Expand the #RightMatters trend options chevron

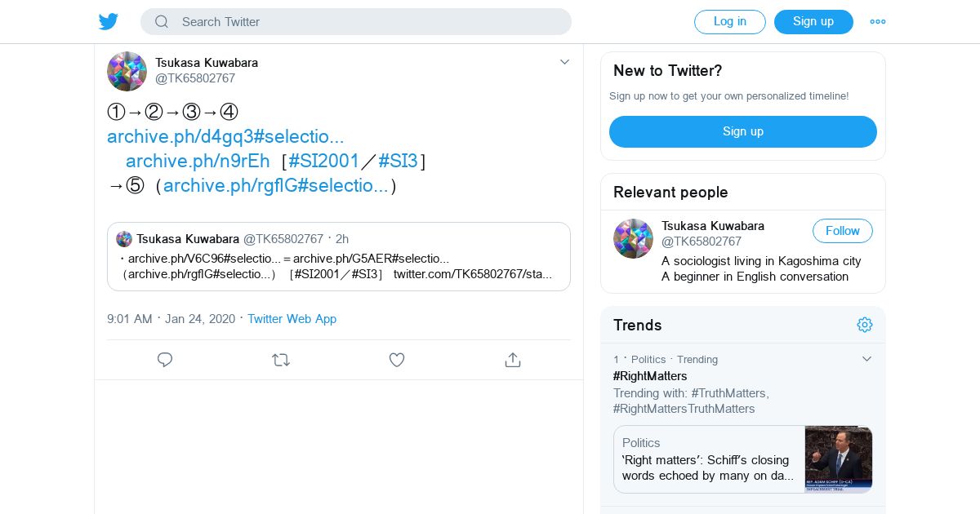pos(867,359)
